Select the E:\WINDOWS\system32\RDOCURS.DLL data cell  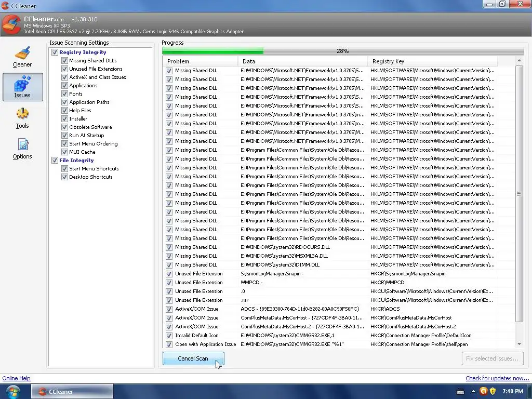(x=285, y=247)
